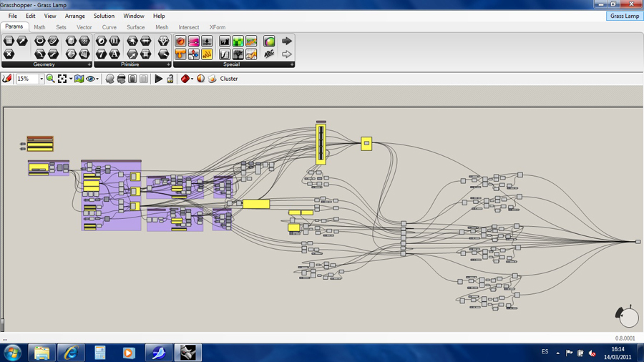Toggle the preview eye icon
This screenshot has width=644, height=362.
90,79
